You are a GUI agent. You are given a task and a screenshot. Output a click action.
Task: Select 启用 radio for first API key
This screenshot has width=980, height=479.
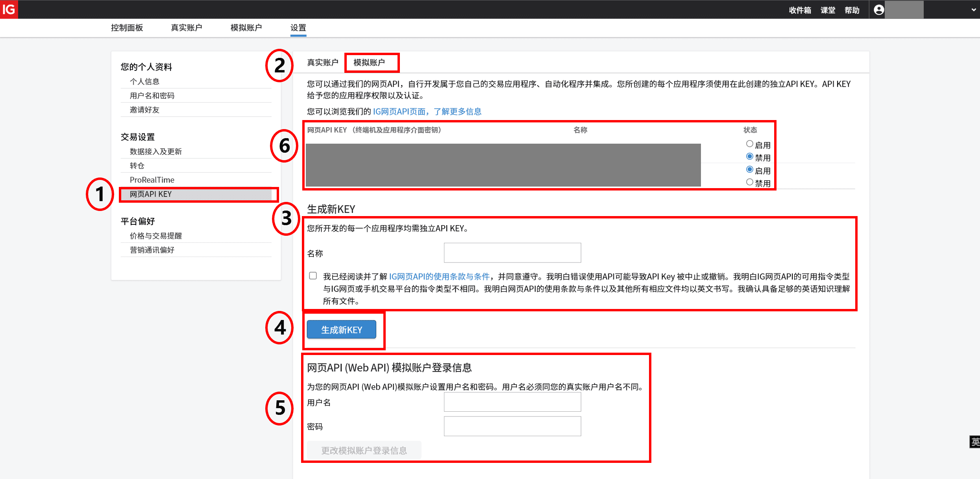click(x=749, y=144)
